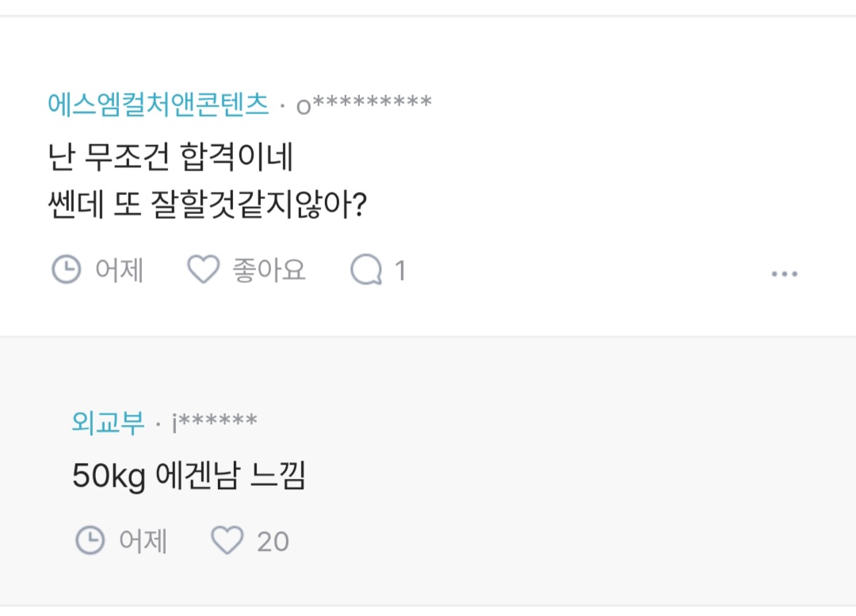This screenshot has height=616, width=856.
Task: Open the 외교부 company link
Action: tap(108, 423)
